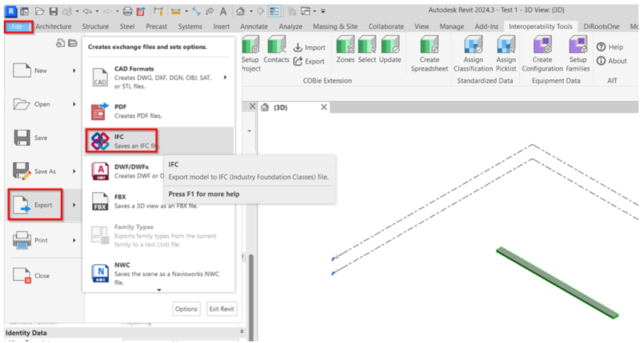Open the File menu tab
Screen dimensions: 644x343
coord(18,27)
